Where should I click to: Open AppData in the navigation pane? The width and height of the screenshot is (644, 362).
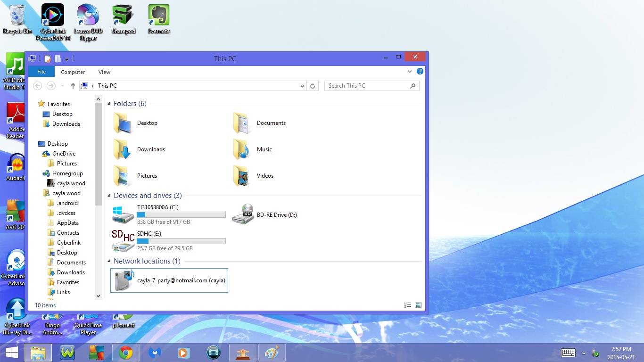pos(63,223)
